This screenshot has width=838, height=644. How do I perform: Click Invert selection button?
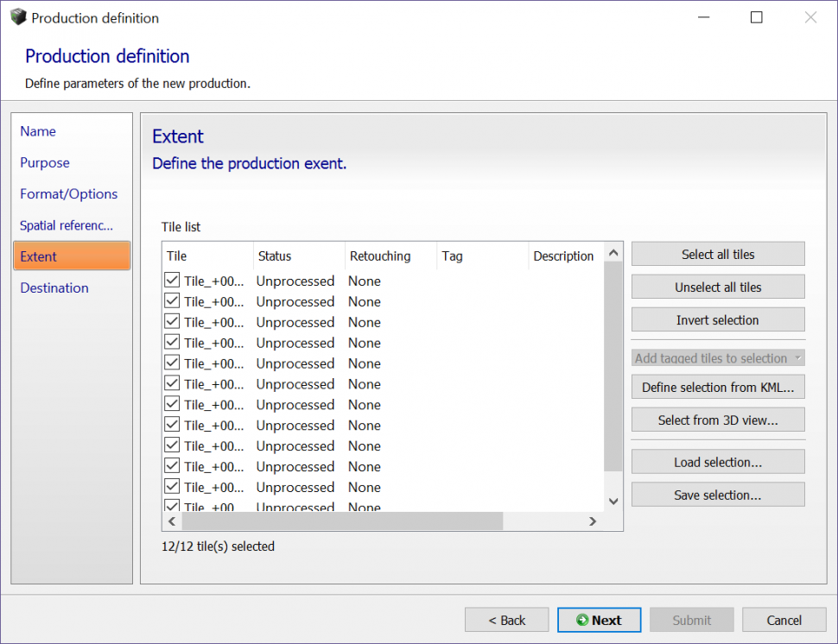point(718,320)
